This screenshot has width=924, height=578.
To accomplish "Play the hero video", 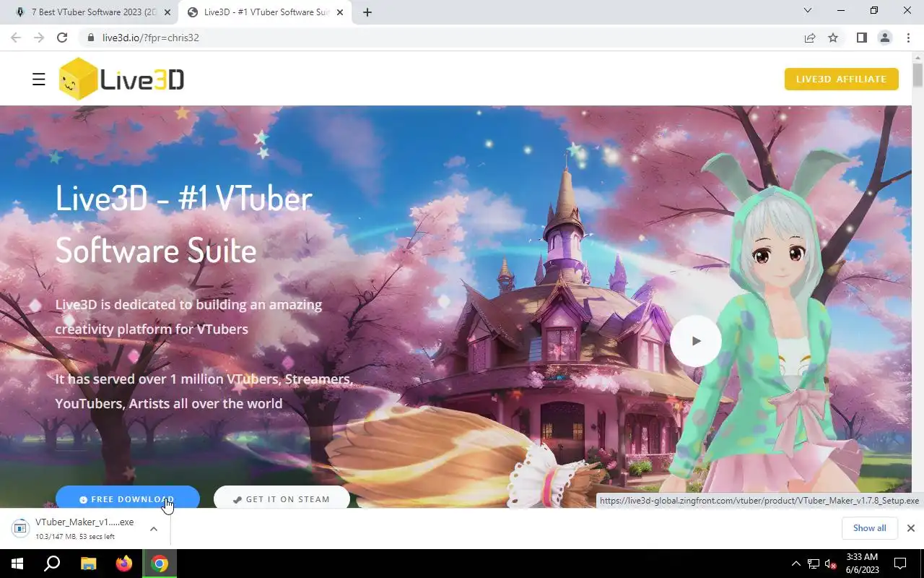I will pos(696,341).
